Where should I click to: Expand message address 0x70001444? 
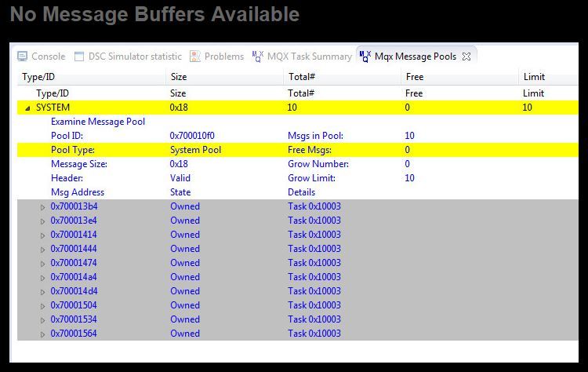(x=43, y=250)
